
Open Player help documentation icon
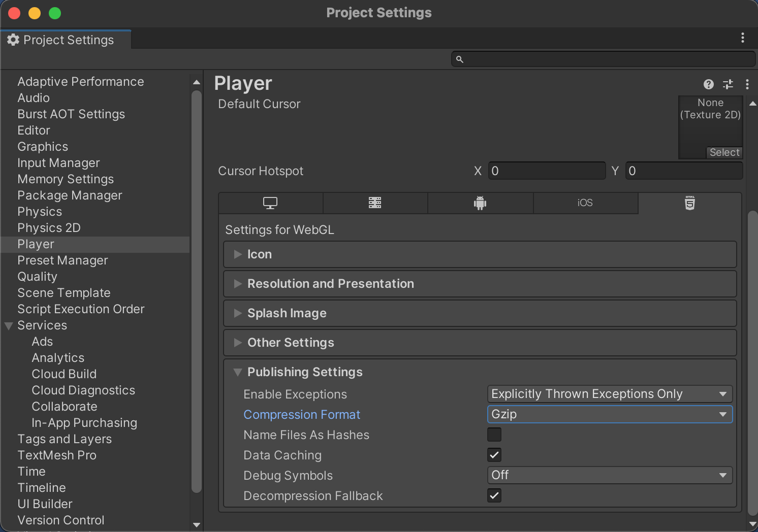(709, 84)
